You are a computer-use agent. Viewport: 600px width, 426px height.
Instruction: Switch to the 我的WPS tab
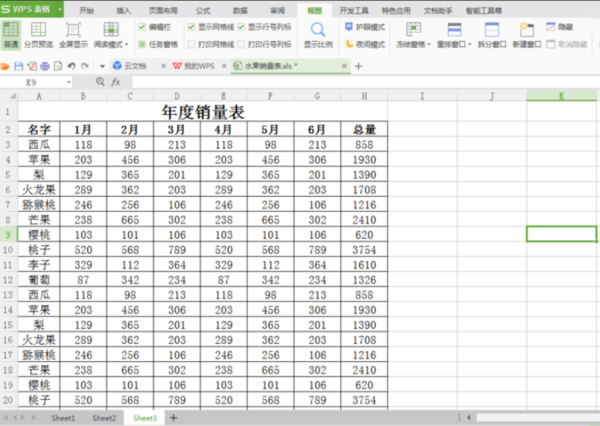click(199, 66)
